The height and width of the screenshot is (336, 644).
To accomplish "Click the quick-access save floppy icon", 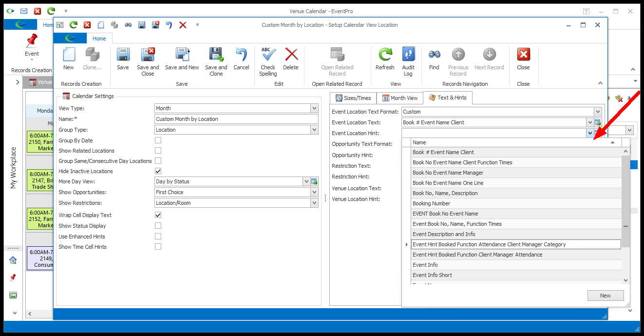I will coord(142,25).
